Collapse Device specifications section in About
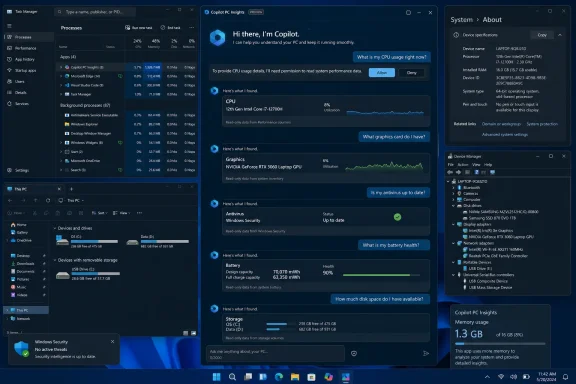 pyautogui.click(x=560, y=35)
